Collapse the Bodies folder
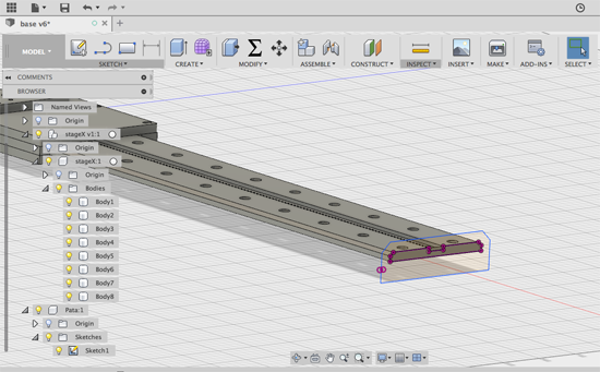The image size is (600, 372). point(46,188)
